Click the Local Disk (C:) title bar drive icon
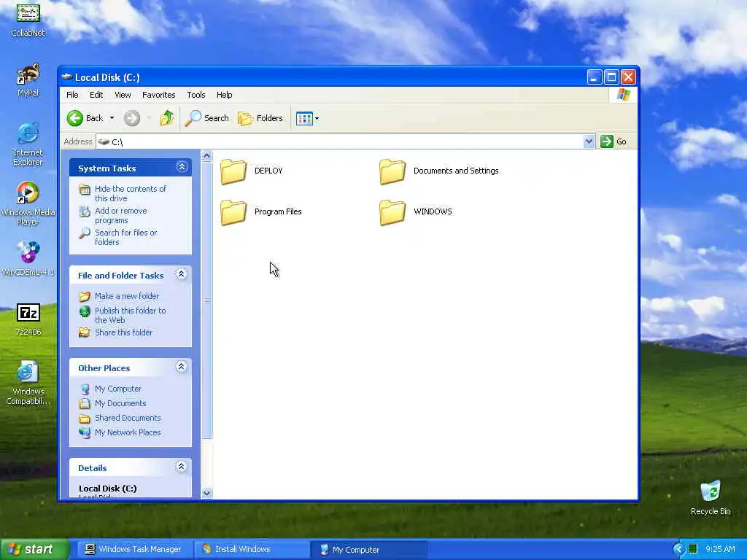The width and height of the screenshot is (747, 560). click(66, 77)
